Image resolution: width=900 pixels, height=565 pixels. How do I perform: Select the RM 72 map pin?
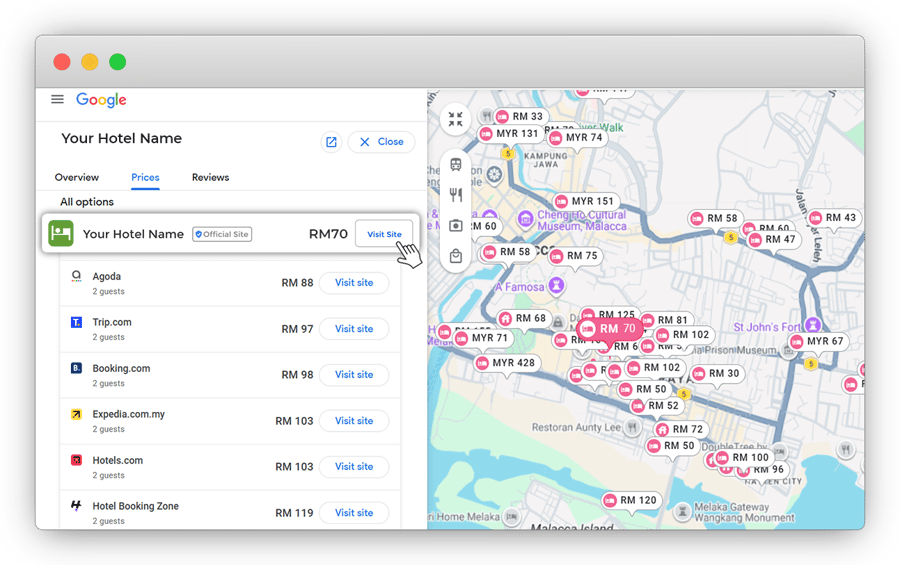coord(681,429)
